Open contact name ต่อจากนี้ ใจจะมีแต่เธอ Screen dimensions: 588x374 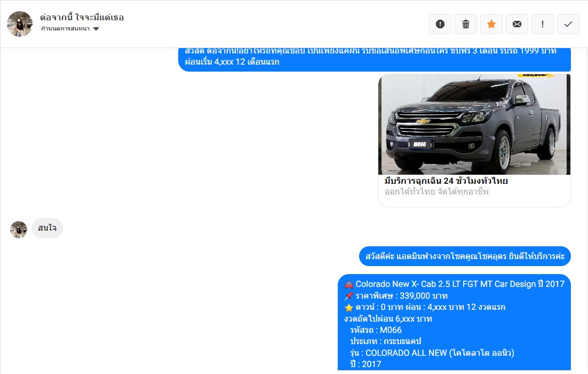coord(82,17)
